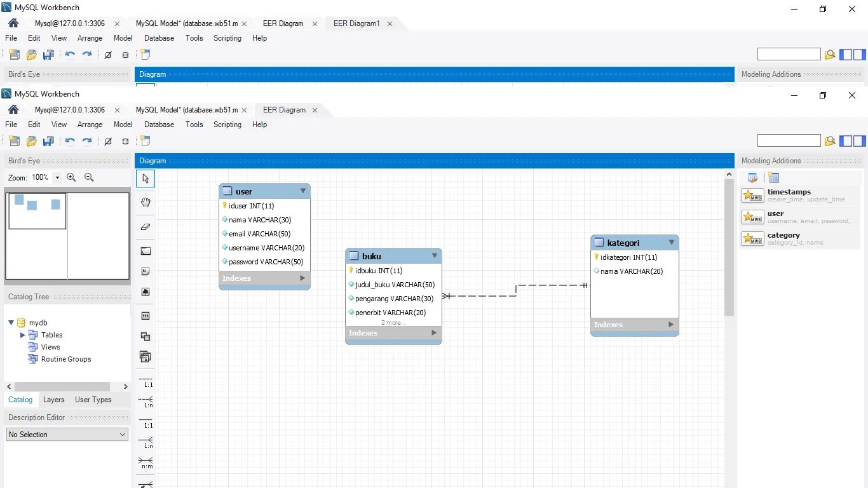Switch to the User Types tab
868x488 pixels.
tap(93, 400)
